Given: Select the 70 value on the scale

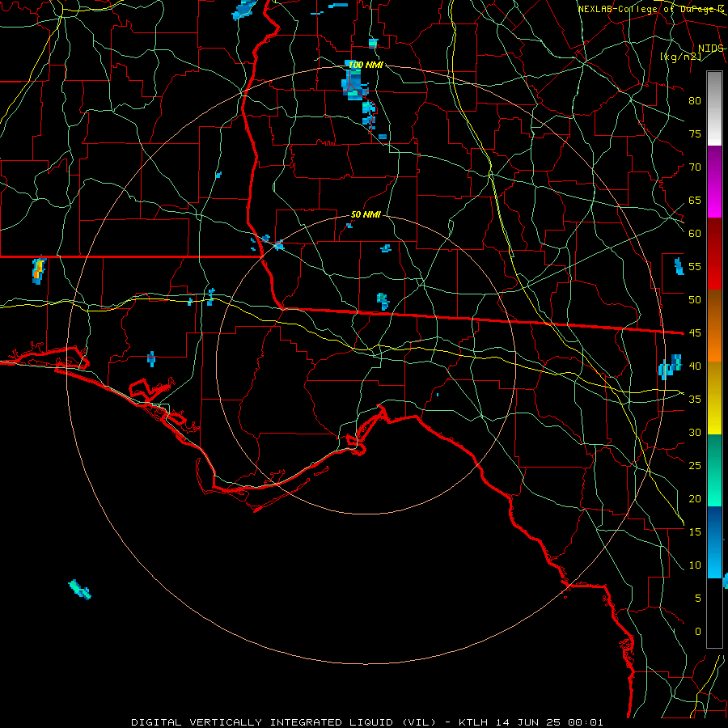Looking at the screenshot, I should tap(695, 167).
